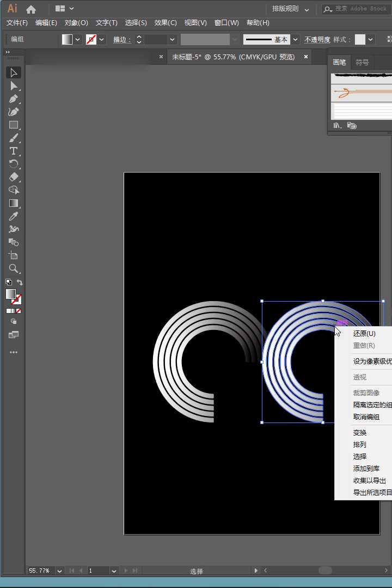
Task: Click 取消编组 in the context menu
Action: coord(366,416)
